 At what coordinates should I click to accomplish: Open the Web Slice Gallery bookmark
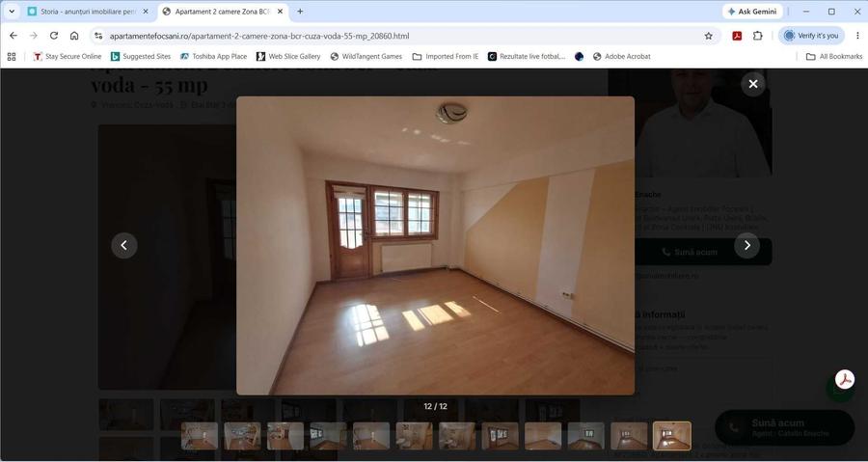click(288, 57)
